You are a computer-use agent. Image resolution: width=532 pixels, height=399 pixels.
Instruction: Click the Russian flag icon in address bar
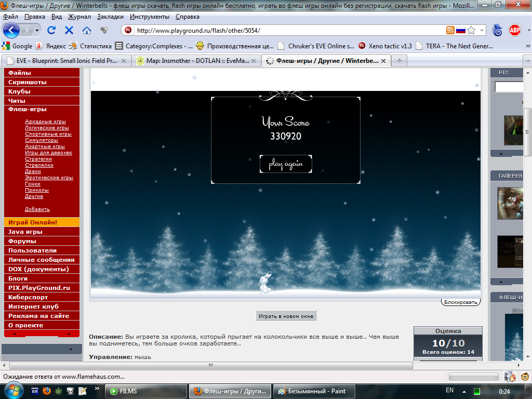[x=460, y=31]
